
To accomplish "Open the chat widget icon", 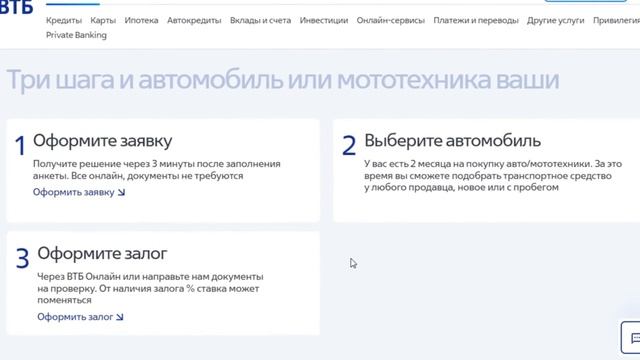I will pyautogui.click(x=631, y=338).
